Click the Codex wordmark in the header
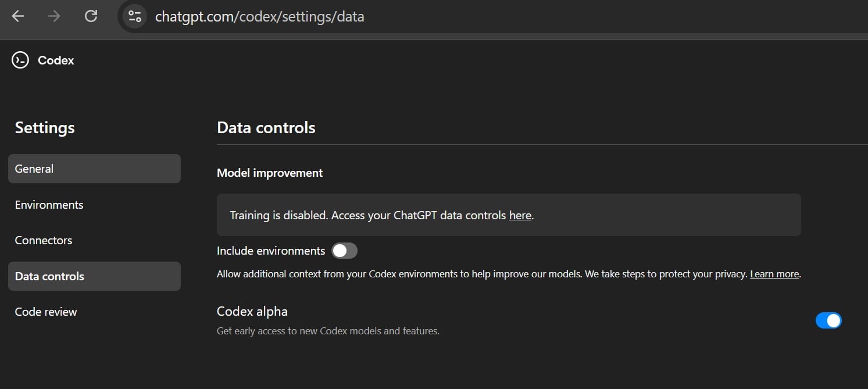 tap(56, 60)
